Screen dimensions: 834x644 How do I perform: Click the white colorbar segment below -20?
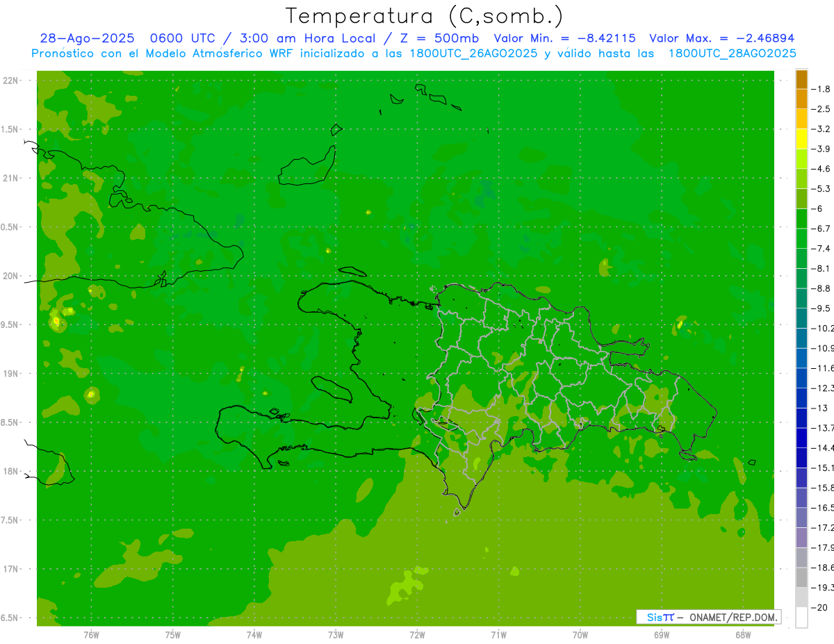click(801, 617)
